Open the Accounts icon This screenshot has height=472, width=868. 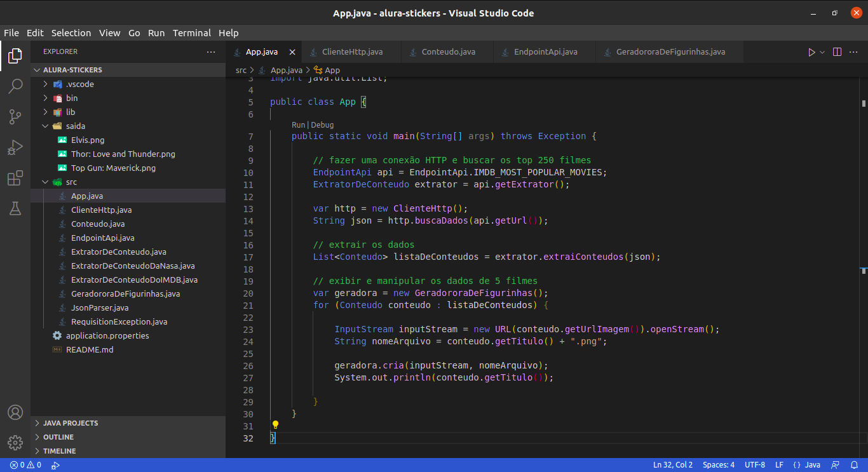coord(15,412)
